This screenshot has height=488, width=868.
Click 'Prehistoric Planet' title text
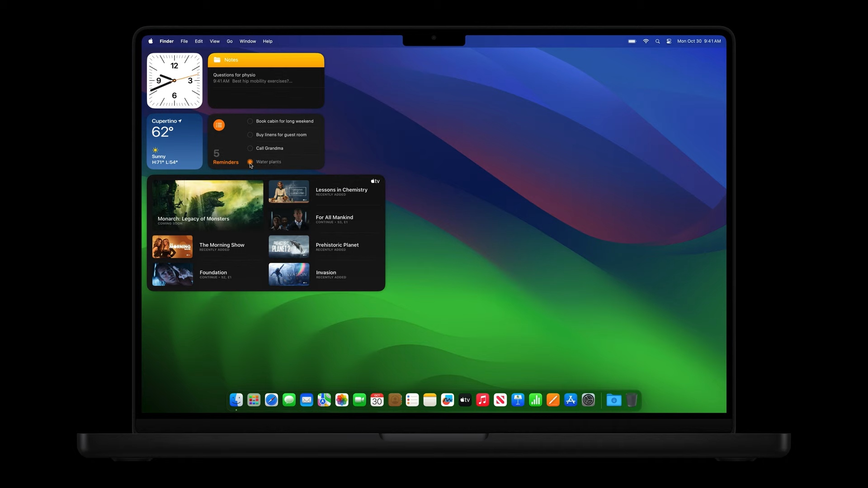(337, 245)
